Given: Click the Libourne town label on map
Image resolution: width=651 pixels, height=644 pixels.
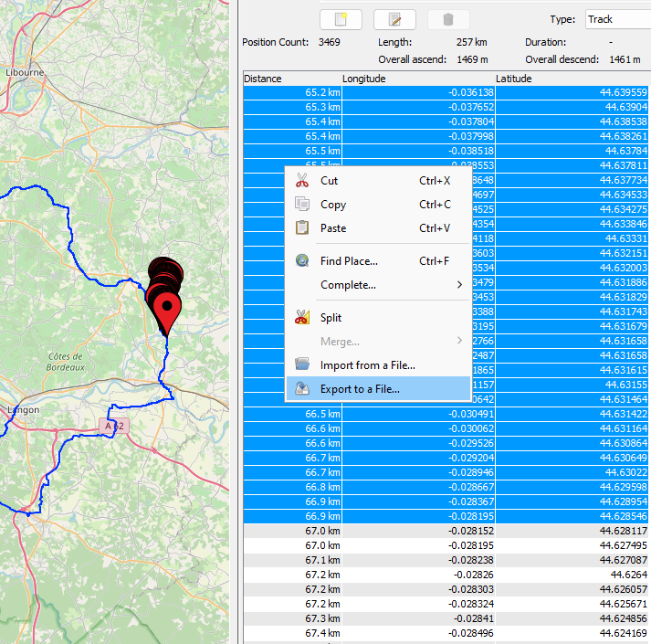Looking at the screenshot, I should (24, 71).
